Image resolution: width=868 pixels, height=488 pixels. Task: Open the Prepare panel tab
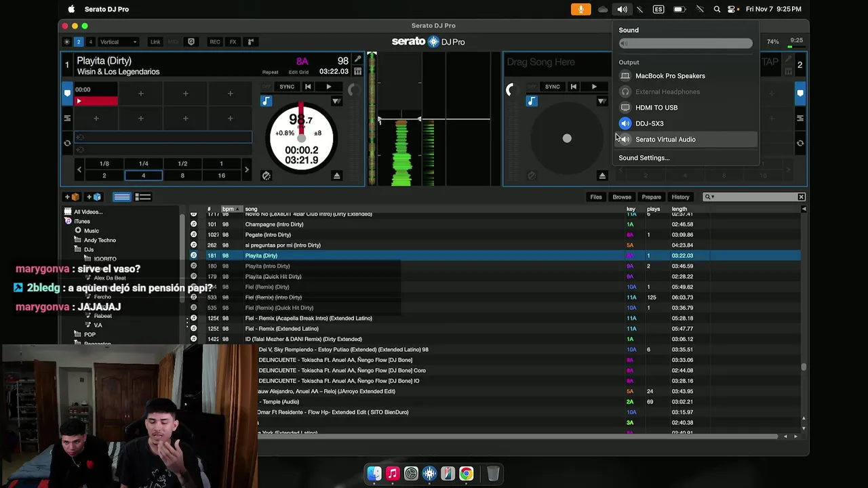coord(651,197)
